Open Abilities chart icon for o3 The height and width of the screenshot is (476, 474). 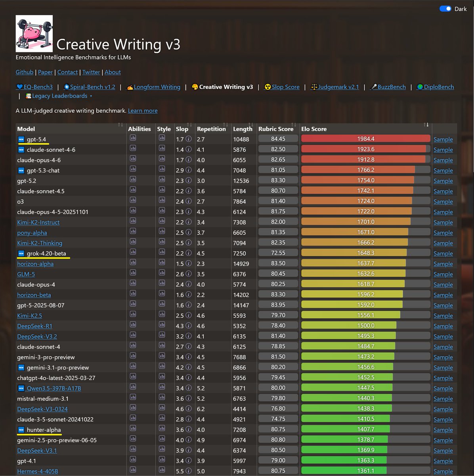[x=133, y=200]
